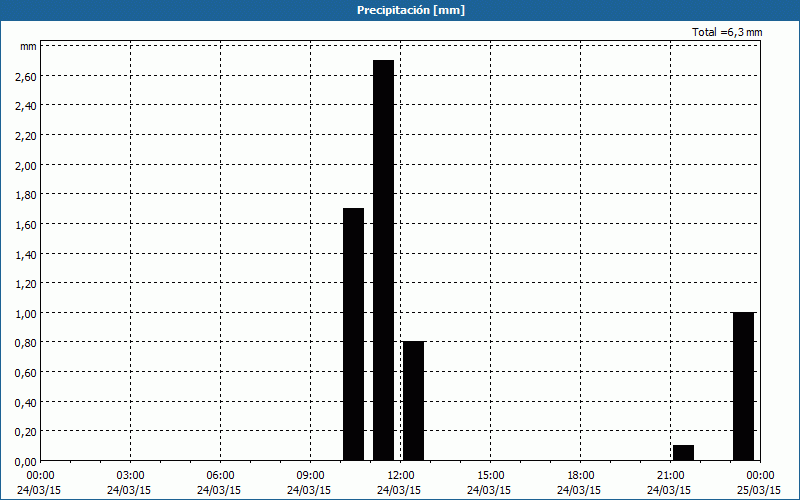This screenshot has width=800, height=500.
Task: Click the 'mm' unit label on the axis
Action: point(28,47)
